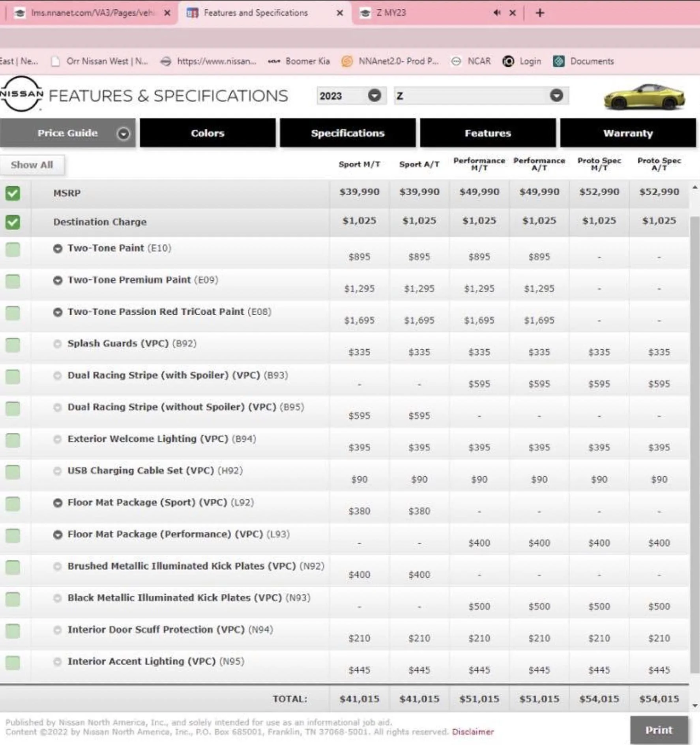The height and width of the screenshot is (745, 700).
Task: Click the price table's vertical scrollbar thumb
Action: (x=694, y=445)
